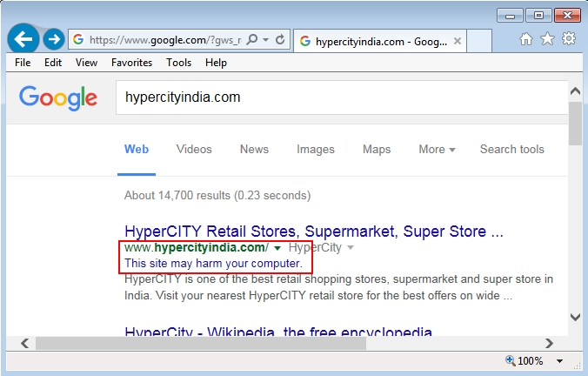Image resolution: width=588 pixels, height=376 pixels.
Task: Open the Tools menu in menu bar
Action: pyautogui.click(x=178, y=63)
